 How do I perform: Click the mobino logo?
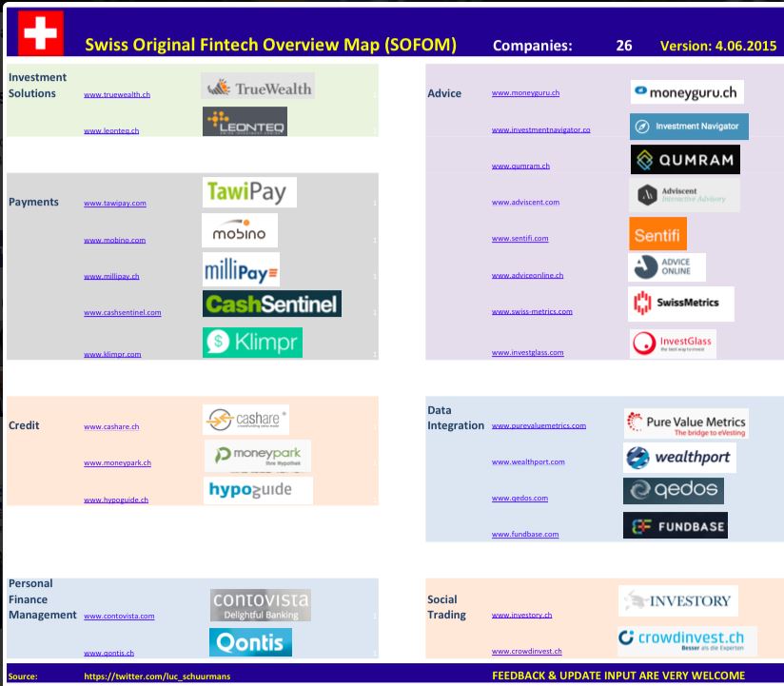(240, 230)
